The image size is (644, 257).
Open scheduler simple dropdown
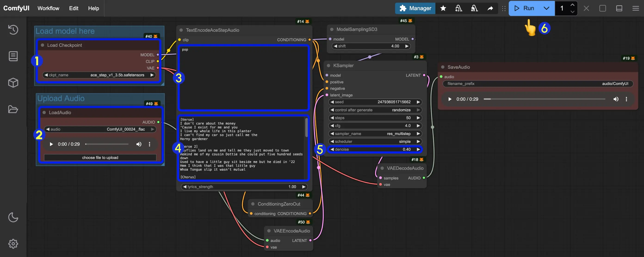[x=375, y=141]
